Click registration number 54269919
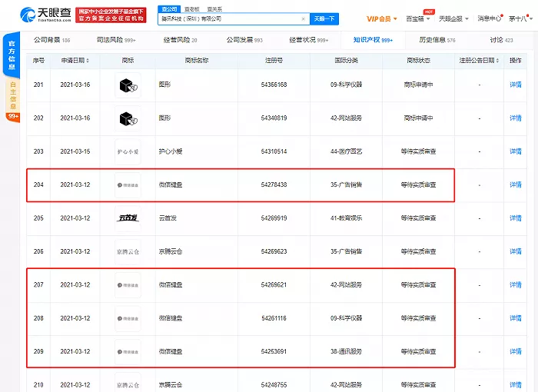 274,218
